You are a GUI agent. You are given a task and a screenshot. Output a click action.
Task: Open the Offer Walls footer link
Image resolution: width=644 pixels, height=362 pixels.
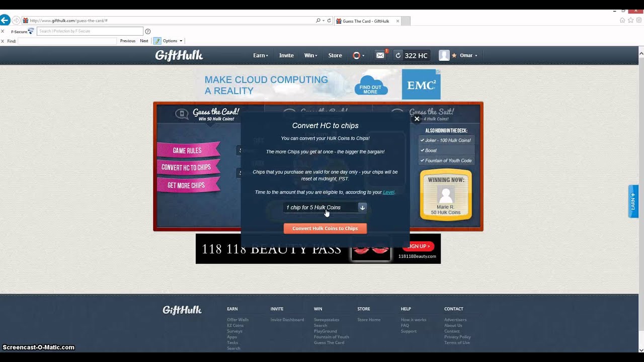237,320
